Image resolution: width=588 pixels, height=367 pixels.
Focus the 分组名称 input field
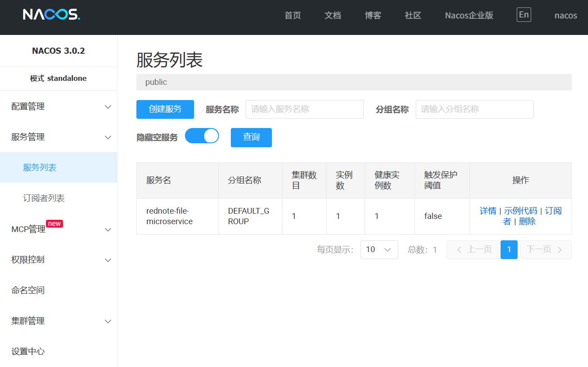point(475,109)
